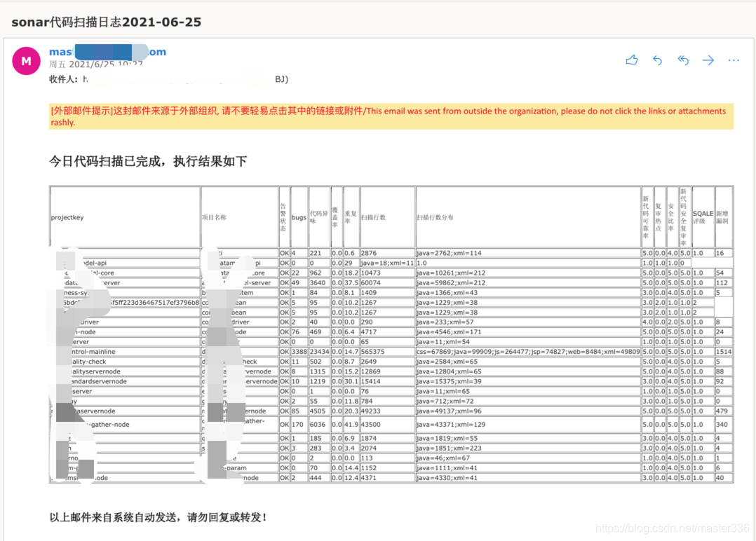The image size is (756, 541).
Task: Forward the email with arrow icon
Action: tap(708, 60)
